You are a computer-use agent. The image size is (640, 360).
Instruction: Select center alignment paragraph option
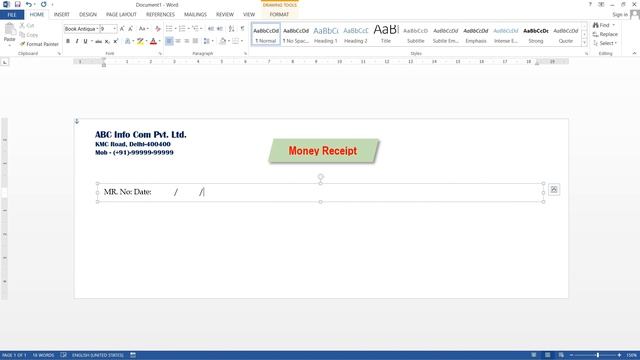tap(178, 41)
